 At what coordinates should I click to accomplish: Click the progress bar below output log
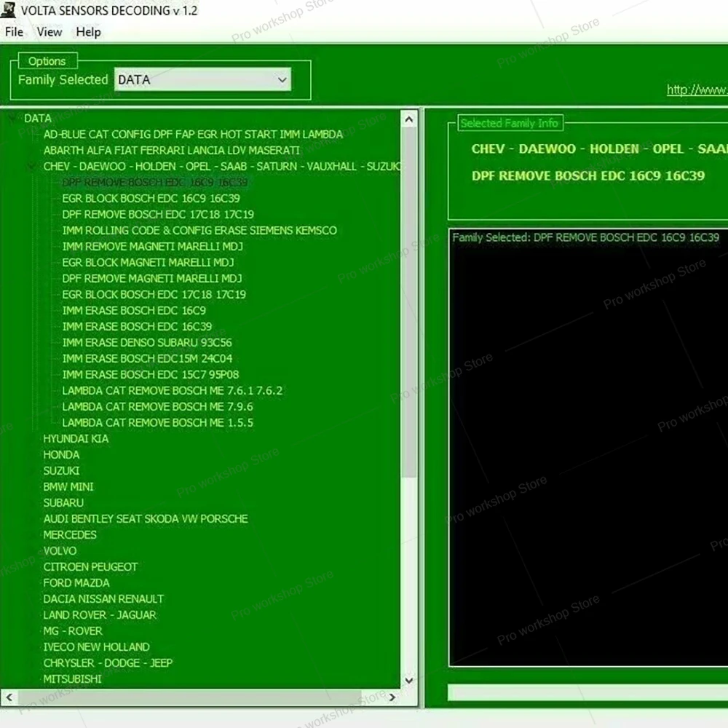point(587,692)
